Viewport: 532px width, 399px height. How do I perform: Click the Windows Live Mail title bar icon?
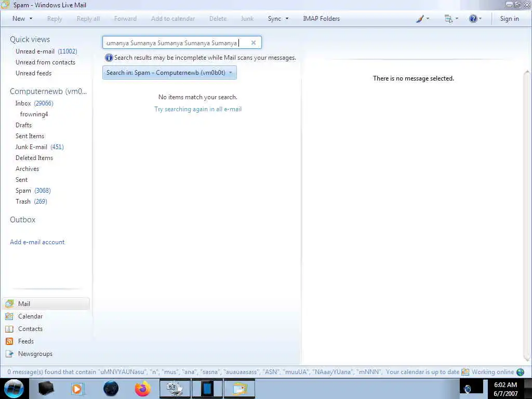click(5, 5)
